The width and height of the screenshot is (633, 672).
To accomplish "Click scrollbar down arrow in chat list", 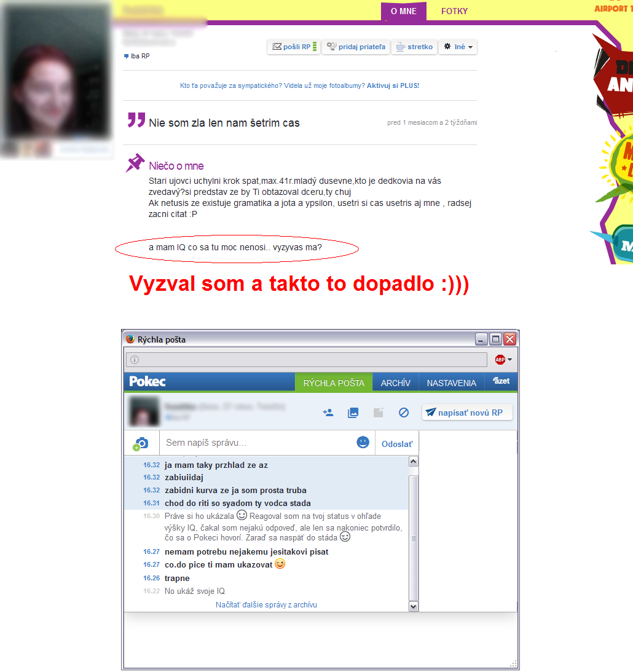I will point(414,606).
